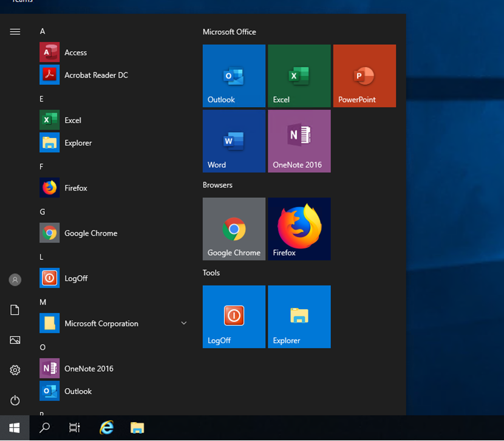Viewport: 504px width, 441px height.
Task: Click the Windows Start button
Action: [x=15, y=428]
